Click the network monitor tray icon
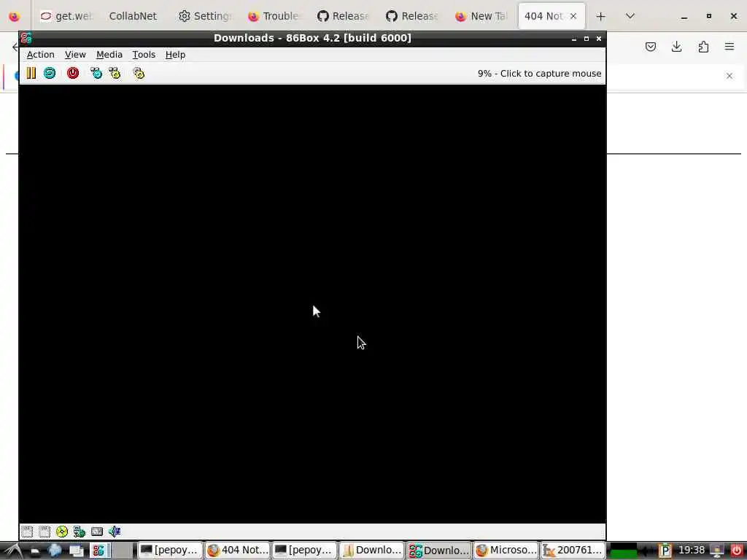747x560 pixels. click(x=717, y=551)
